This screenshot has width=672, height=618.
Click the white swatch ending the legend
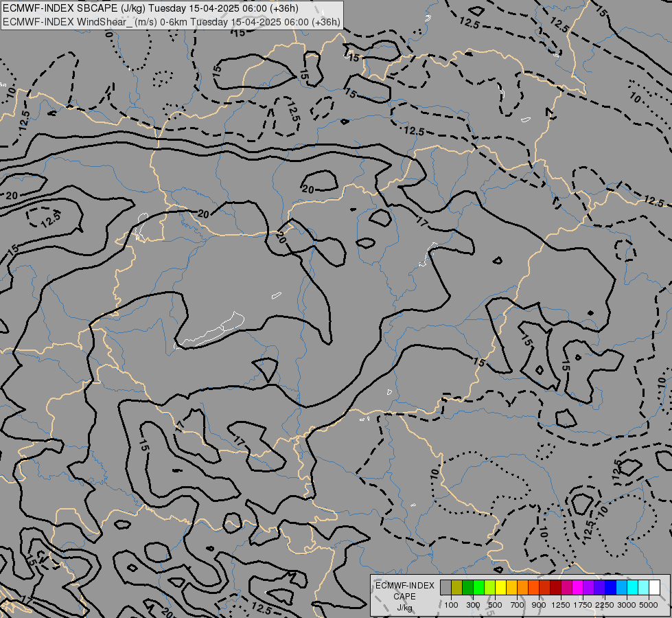pyautogui.click(x=654, y=587)
